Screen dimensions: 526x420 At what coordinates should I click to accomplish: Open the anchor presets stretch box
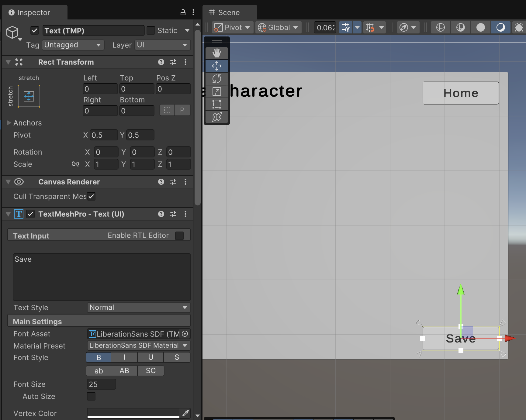[x=29, y=97]
